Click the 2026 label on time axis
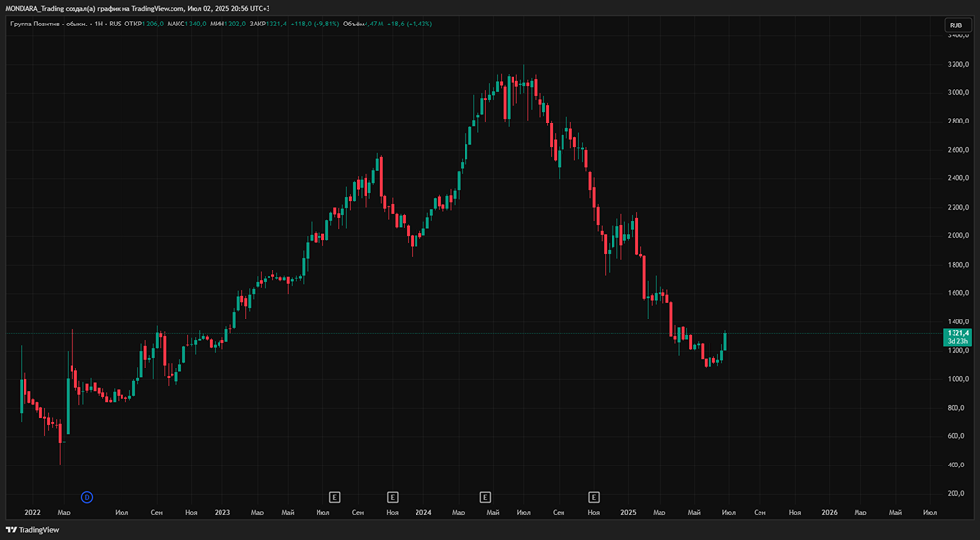The width and height of the screenshot is (980, 540). click(829, 512)
